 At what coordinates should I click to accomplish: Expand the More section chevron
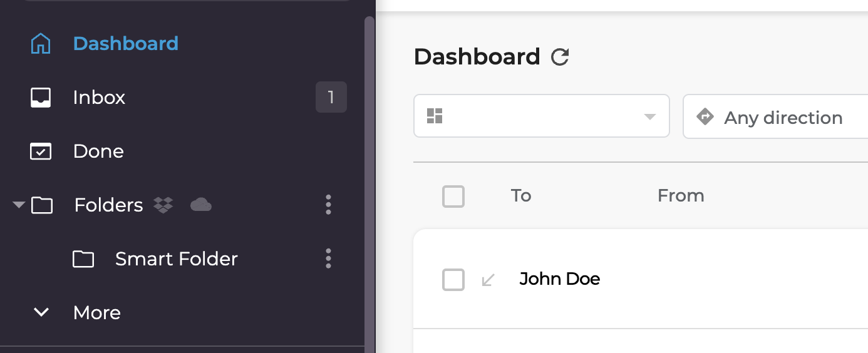[x=41, y=312]
